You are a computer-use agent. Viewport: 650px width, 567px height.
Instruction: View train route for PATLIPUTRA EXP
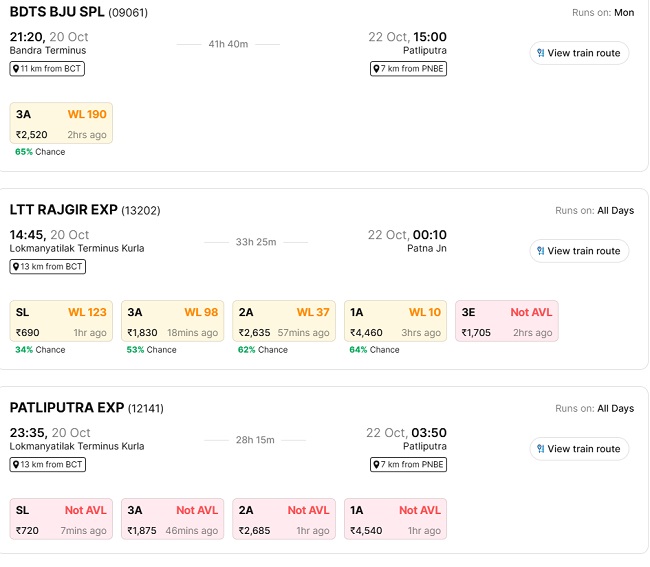click(x=579, y=449)
